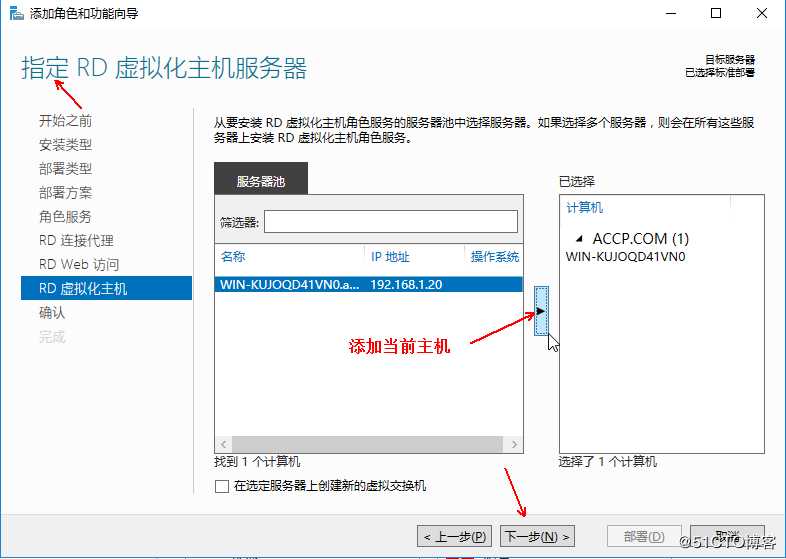Image resolution: width=786 pixels, height=559 pixels.
Task: Click the 计算机 column header
Action: [584, 208]
